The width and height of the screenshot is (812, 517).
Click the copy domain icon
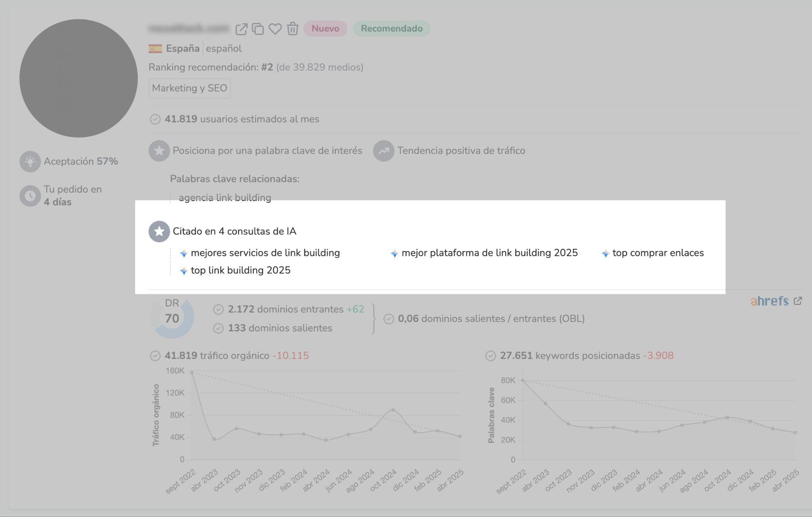(258, 29)
